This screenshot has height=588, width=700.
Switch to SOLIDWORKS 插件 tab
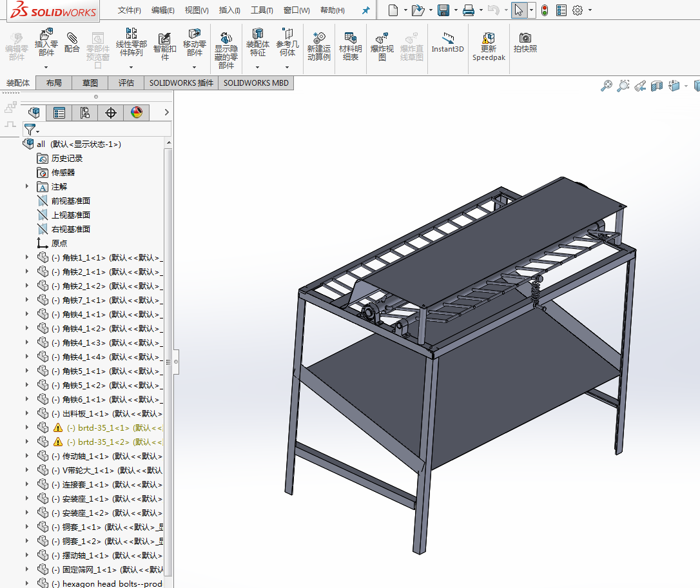(x=181, y=83)
